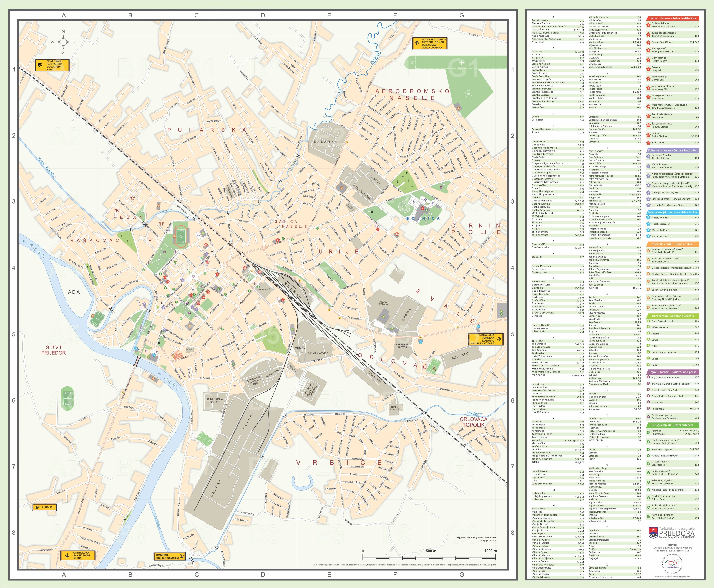
Task: Click the blue star Hotel Prijedor legend icon
Action: pyautogui.click(x=648, y=218)
